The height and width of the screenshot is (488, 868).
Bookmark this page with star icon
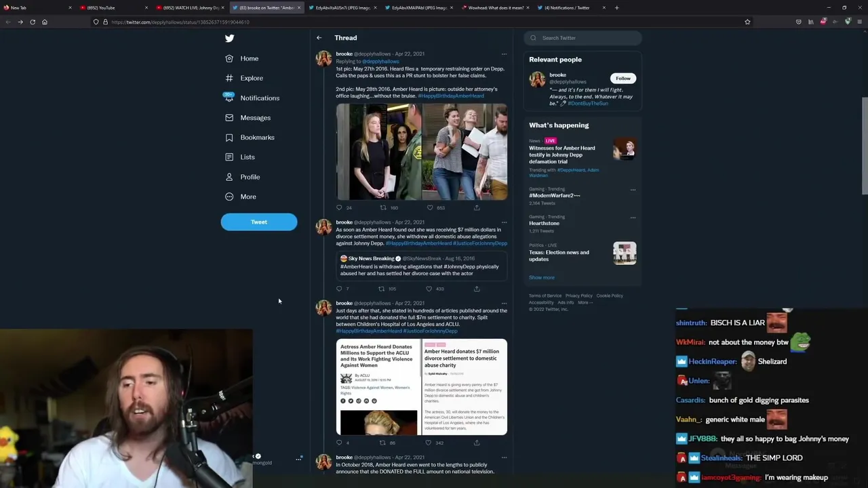tap(747, 22)
